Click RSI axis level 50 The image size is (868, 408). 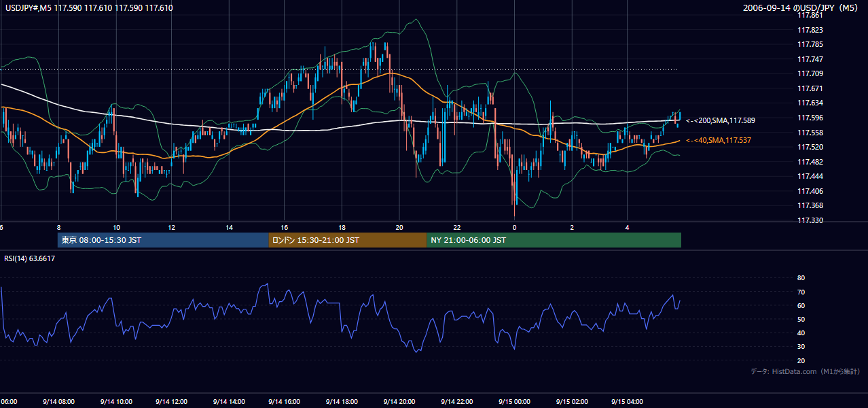click(801, 319)
